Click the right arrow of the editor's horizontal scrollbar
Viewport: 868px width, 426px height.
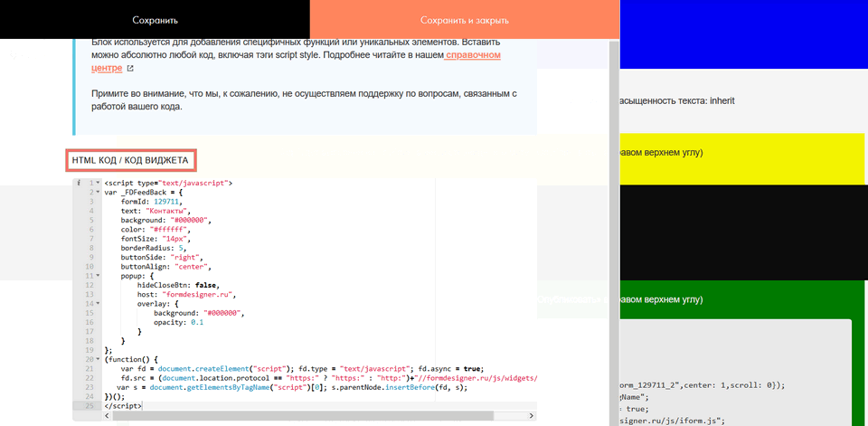click(532, 417)
